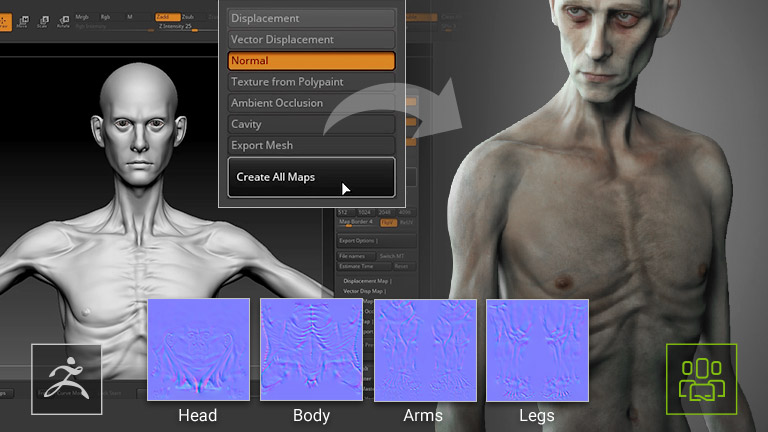Select the Scale tool icon
This screenshot has height=432, width=768.
point(43,20)
